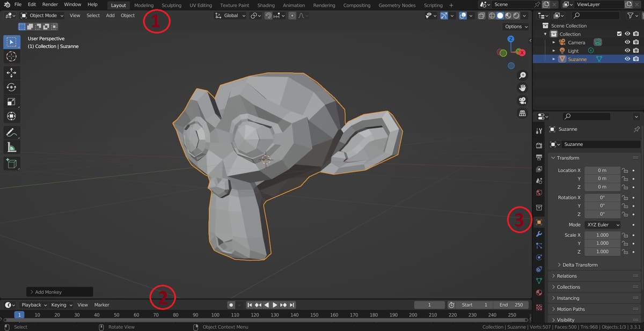Open the Render properties tab
Image resolution: width=644 pixels, height=331 pixels.
click(539, 145)
